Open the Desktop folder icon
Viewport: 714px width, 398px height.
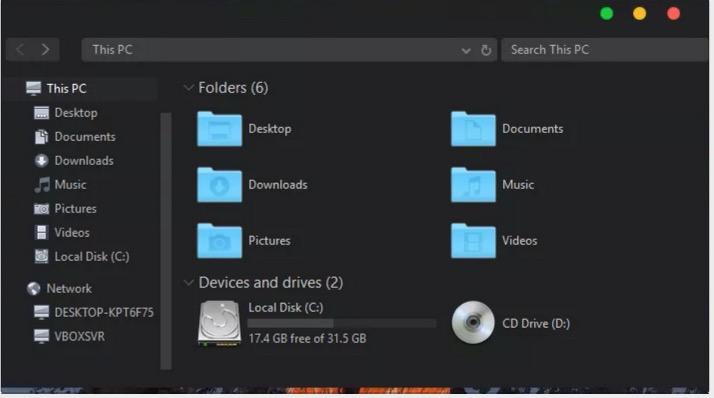[219, 129]
